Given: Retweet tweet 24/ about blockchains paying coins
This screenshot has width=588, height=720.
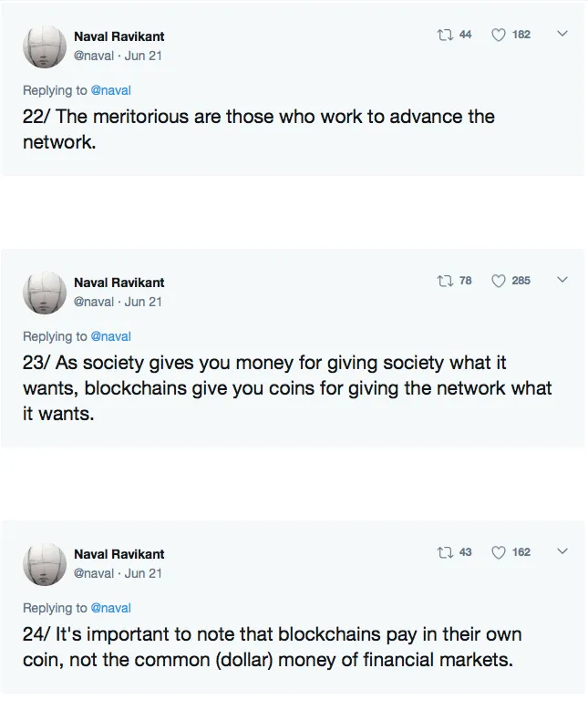Looking at the screenshot, I should (445, 552).
